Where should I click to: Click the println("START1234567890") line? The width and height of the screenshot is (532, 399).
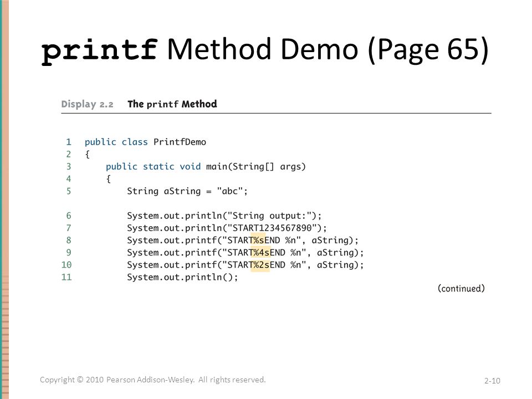pos(227,228)
